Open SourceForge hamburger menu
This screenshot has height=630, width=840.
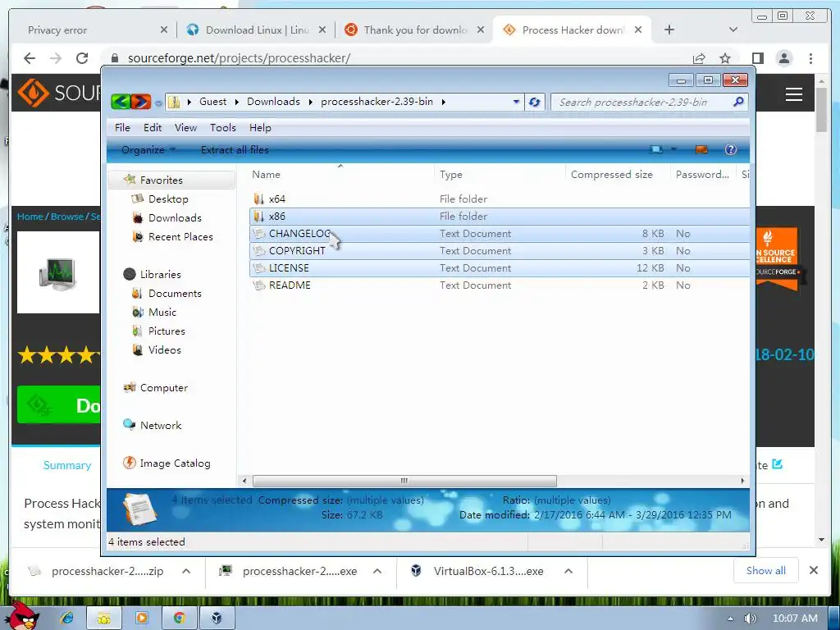tap(794, 94)
